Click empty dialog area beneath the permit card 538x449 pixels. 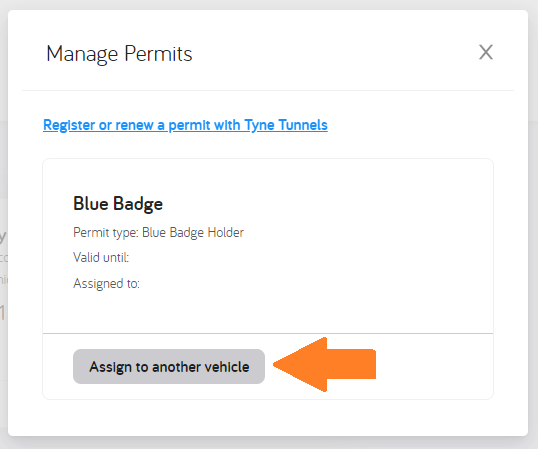click(x=268, y=417)
